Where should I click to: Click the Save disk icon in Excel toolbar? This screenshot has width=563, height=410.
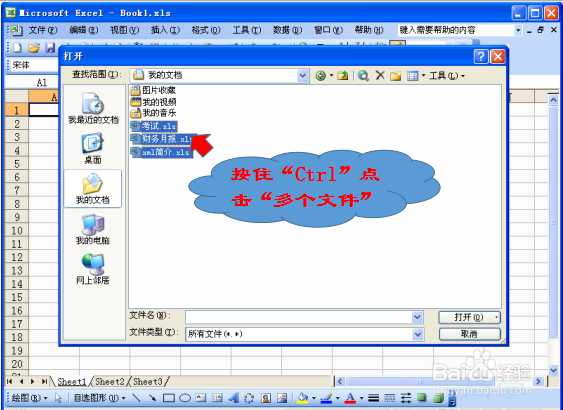tap(50, 47)
